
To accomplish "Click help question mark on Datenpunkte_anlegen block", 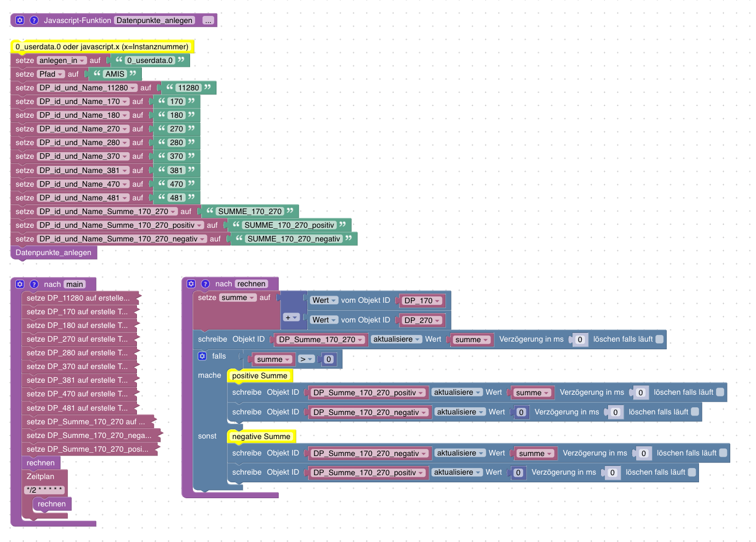I will [x=34, y=20].
